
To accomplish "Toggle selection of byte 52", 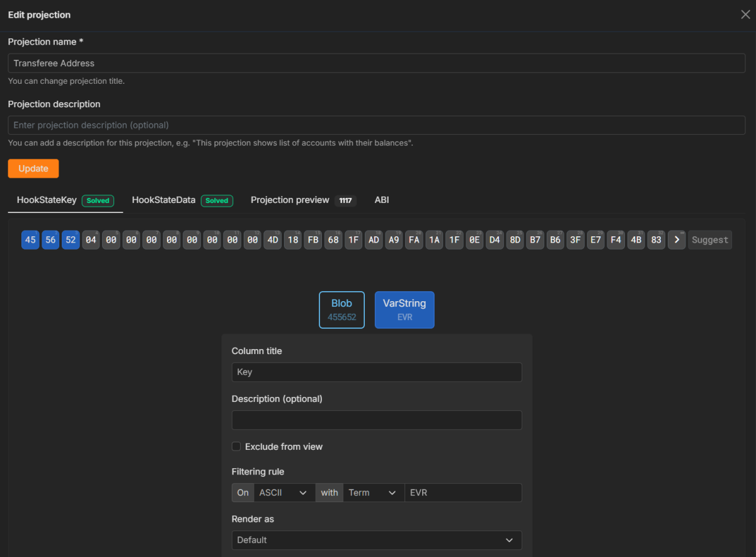I will (71, 239).
